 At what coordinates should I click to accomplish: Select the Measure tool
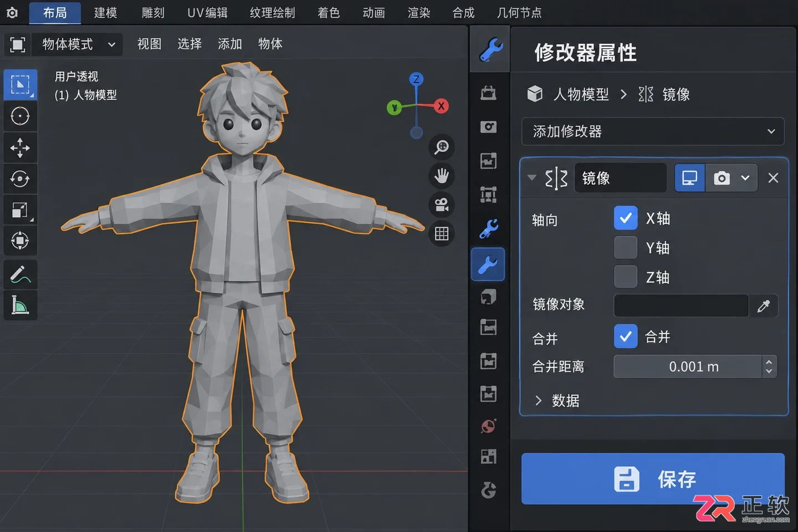point(21,305)
